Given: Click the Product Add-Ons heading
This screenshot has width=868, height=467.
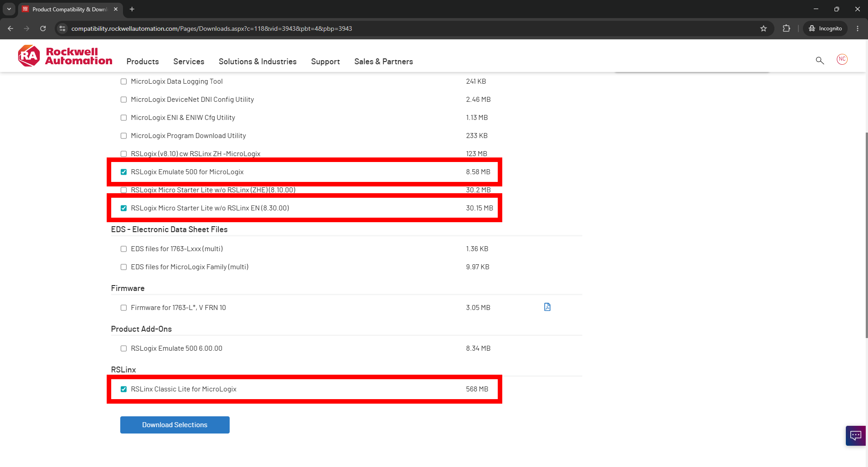Looking at the screenshot, I should point(142,329).
